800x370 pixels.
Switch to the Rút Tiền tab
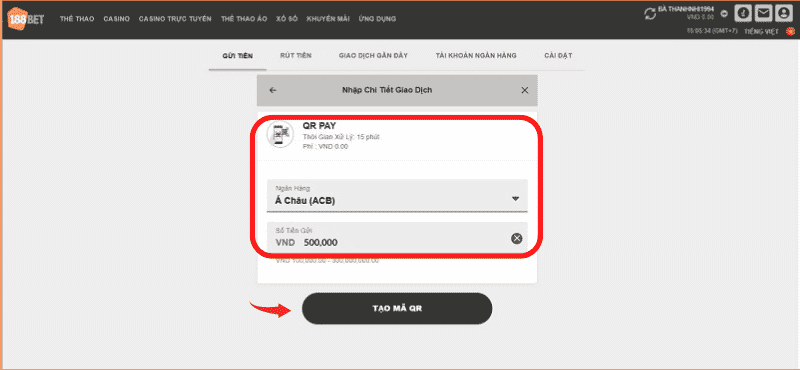[296, 56]
